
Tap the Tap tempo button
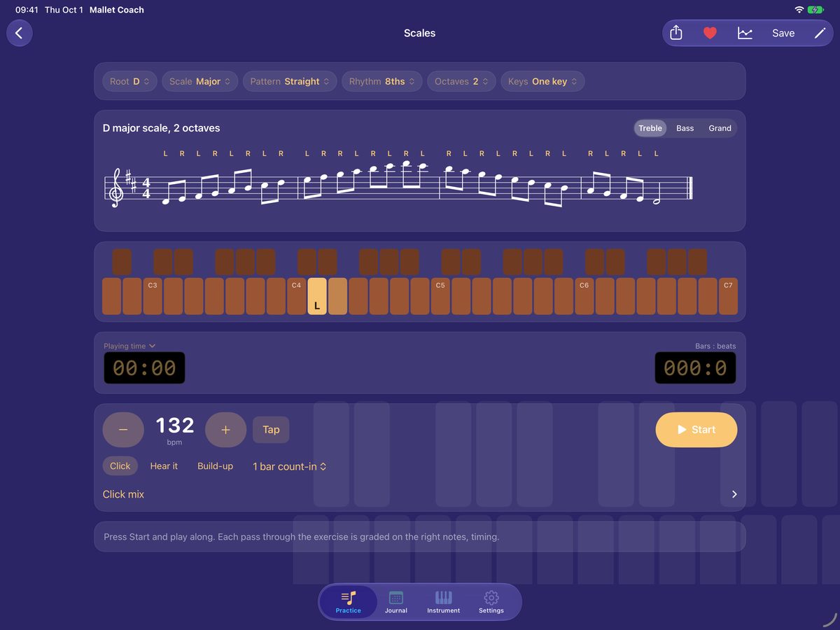coord(271,430)
